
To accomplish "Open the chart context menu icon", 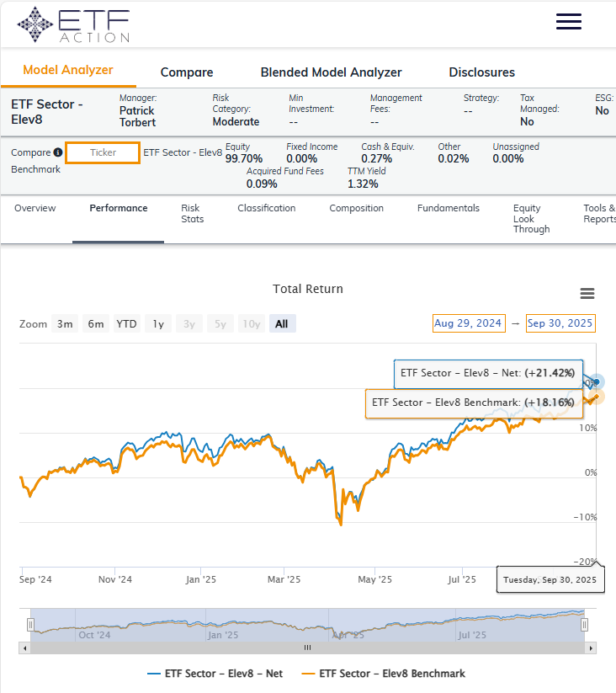I will click(587, 294).
